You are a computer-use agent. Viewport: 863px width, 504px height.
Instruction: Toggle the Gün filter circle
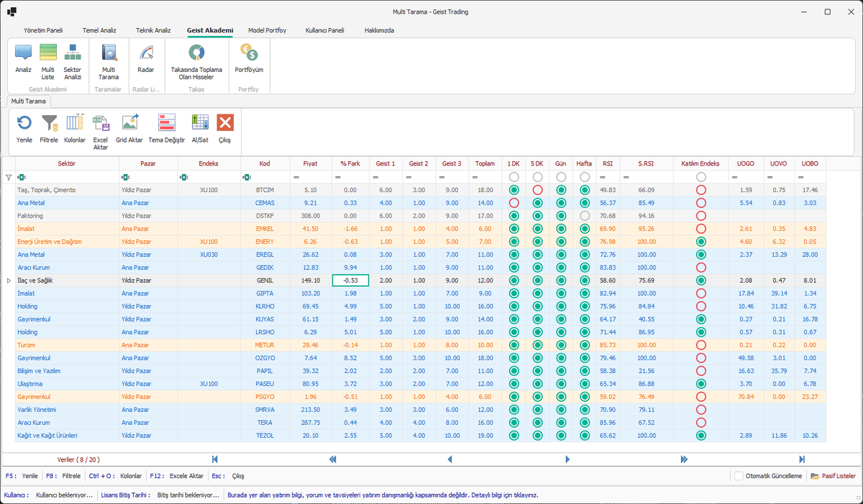tap(561, 177)
